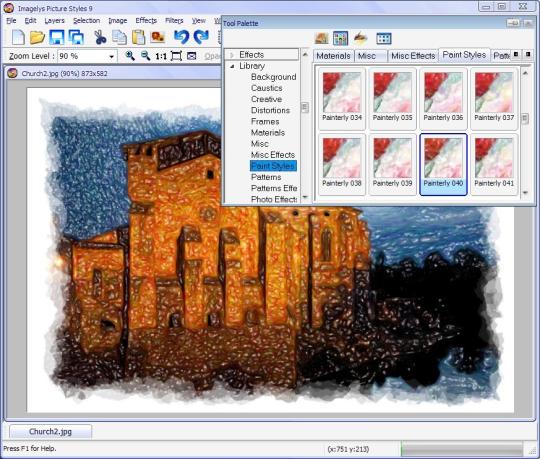Select Background in the Library tree
Viewport: 540px width, 459px height.
point(273,77)
